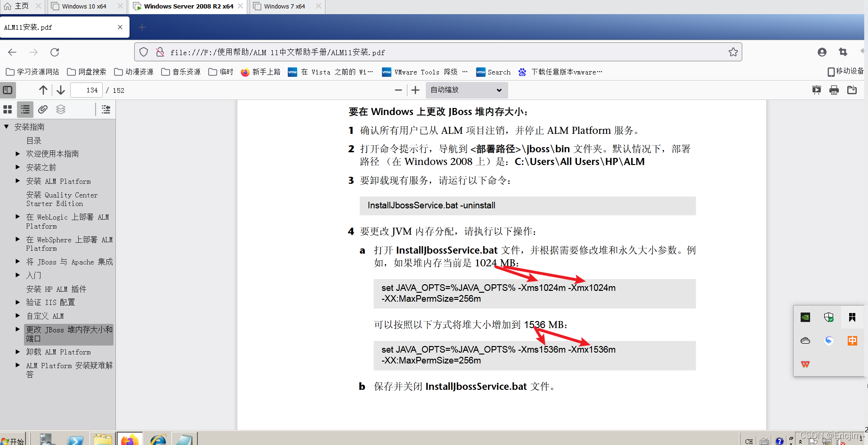Show layers view icon

61,109
